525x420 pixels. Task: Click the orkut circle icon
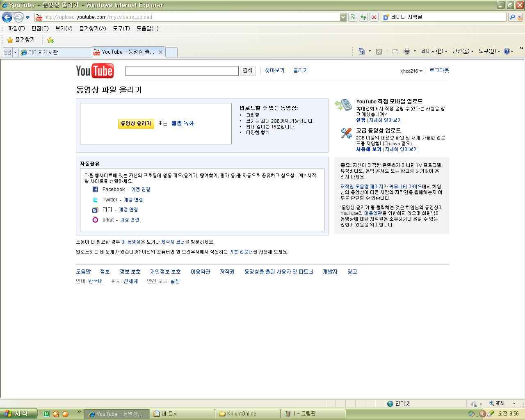click(x=95, y=220)
